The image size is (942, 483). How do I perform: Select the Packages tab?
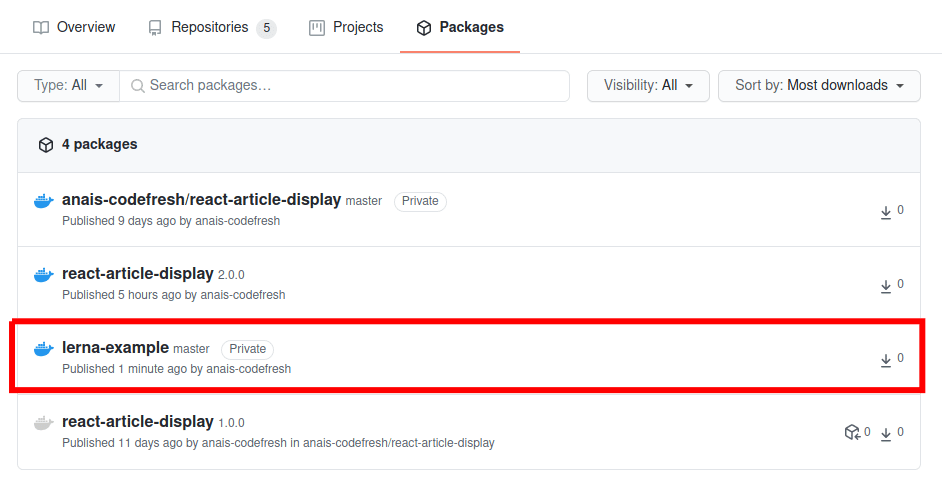460,27
